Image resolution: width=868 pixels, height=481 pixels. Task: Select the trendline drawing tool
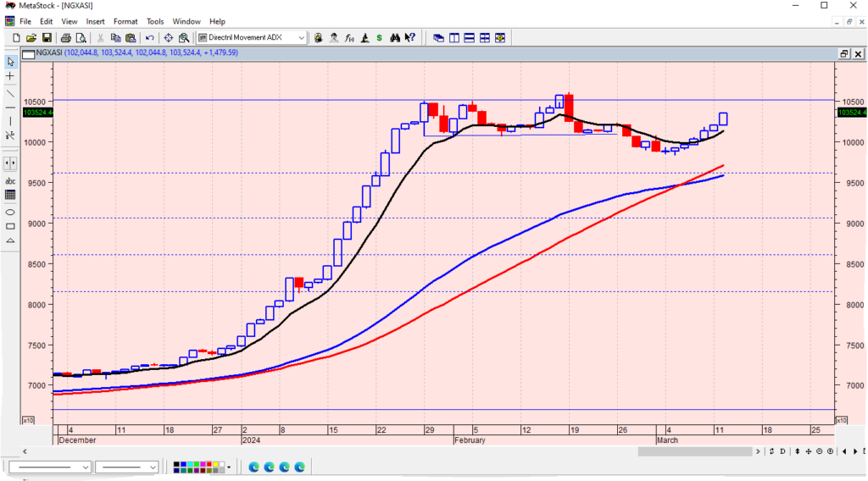10,91
